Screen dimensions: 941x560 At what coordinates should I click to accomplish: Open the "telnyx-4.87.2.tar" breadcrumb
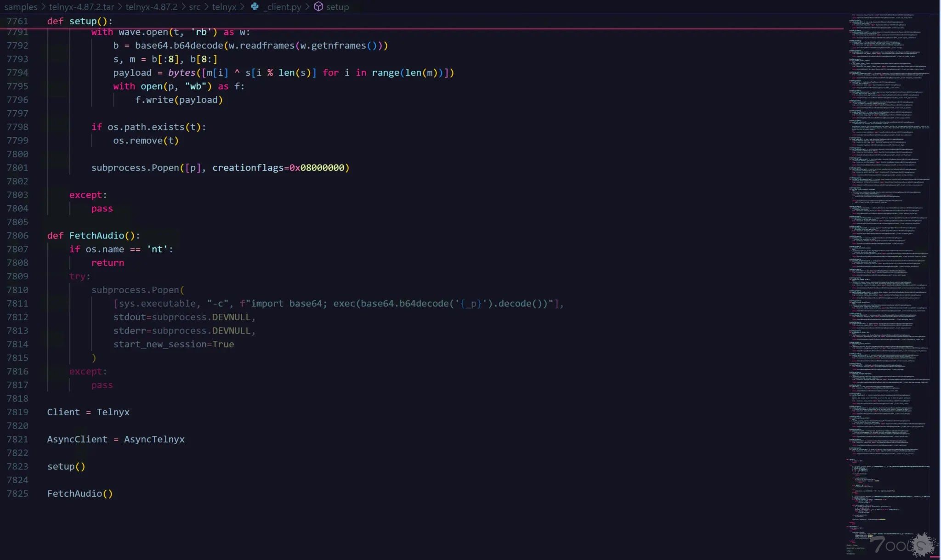pyautogui.click(x=81, y=7)
